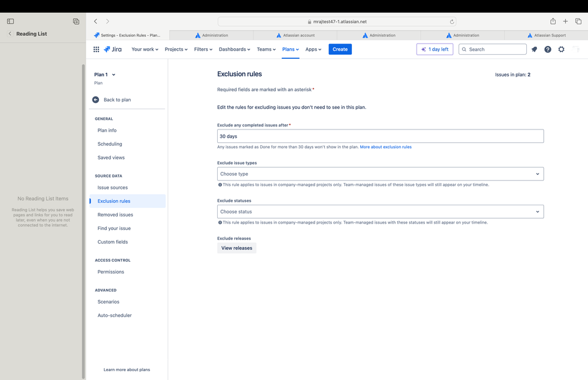Open Issue sources settings
This screenshot has height=380, width=588.
112,188
